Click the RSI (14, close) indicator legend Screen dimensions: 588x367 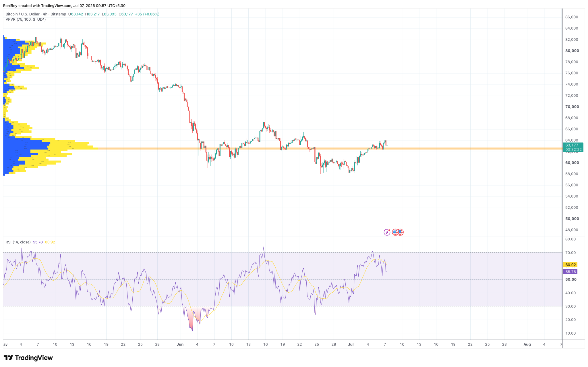pos(18,242)
